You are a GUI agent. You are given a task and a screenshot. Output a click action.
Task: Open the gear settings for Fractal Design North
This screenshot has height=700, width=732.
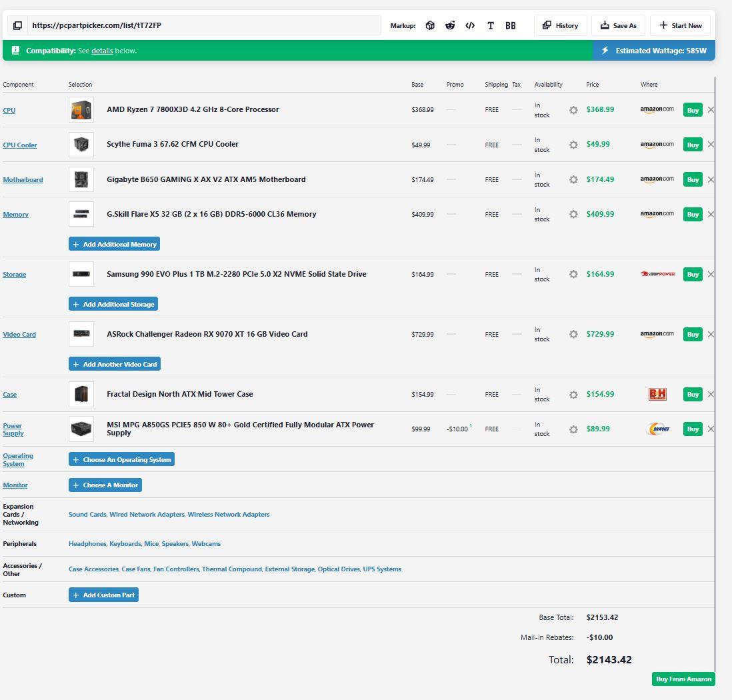click(x=573, y=395)
